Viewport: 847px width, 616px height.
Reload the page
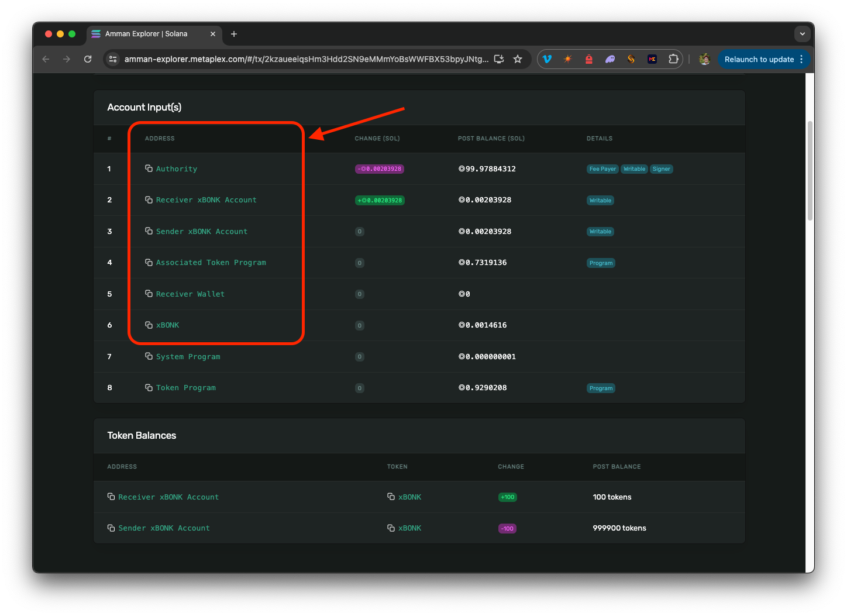pos(88,59)
